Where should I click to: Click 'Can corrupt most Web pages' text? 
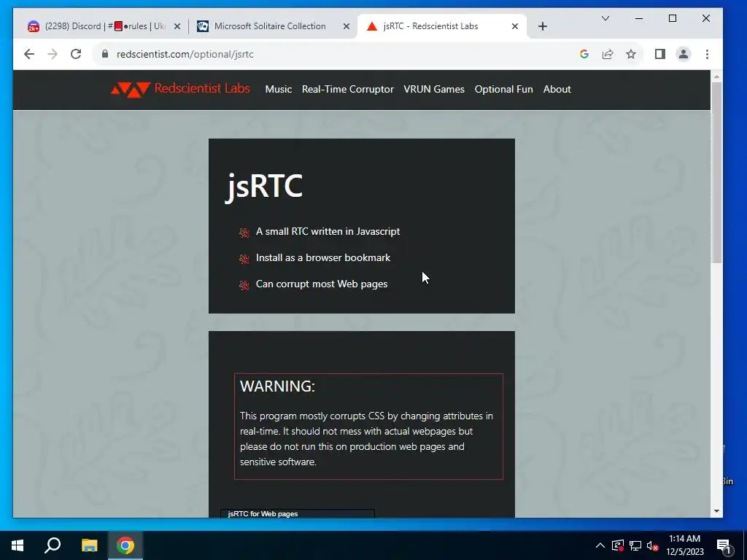click(x=322, y=284)
